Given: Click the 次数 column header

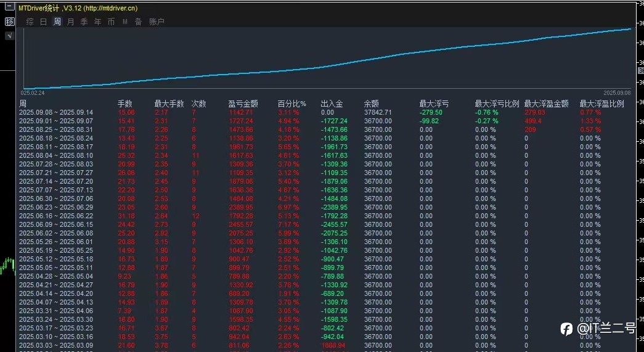Looking at the screenshot, I should click(x=199, y=104).
